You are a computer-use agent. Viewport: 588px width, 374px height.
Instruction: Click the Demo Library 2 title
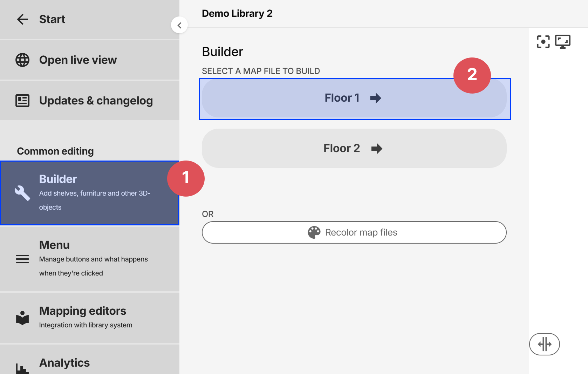[237, 13]
